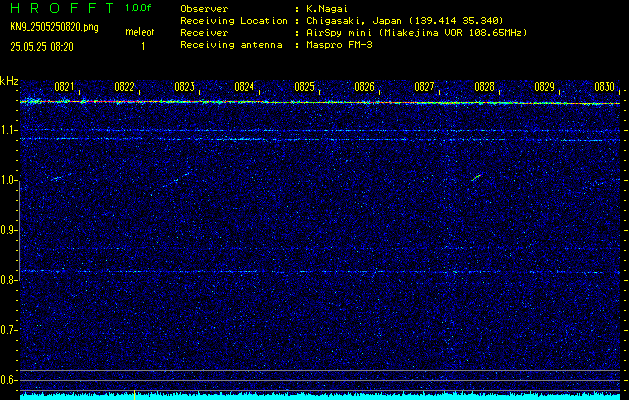Select the Chigasaki, Japan coordinates text

[405, 21]
